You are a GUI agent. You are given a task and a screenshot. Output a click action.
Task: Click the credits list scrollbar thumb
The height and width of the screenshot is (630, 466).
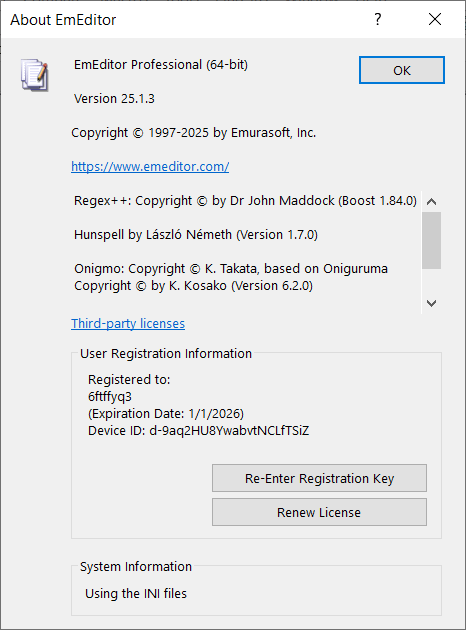431,240
